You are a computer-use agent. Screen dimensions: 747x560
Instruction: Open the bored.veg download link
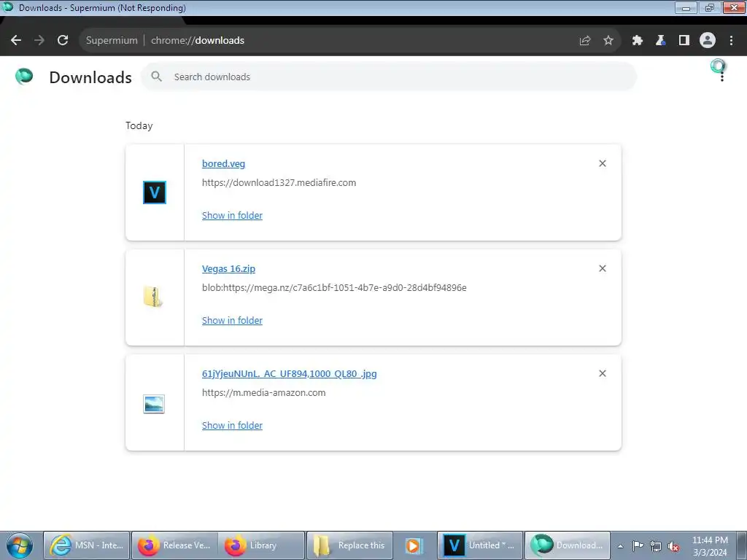(x=223, y=164)
